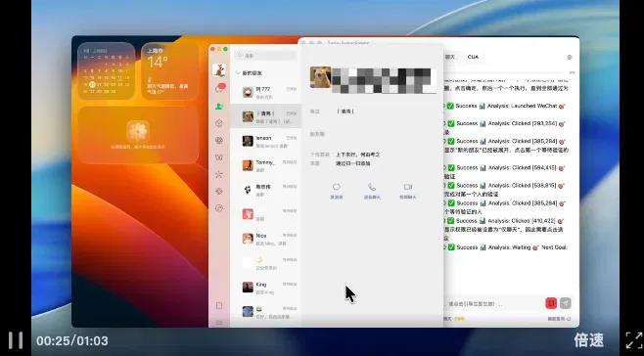The width and height of the screenshot is (644, 356).
Task: Click the phone icon near sidebar bottom
Action: 219,305
